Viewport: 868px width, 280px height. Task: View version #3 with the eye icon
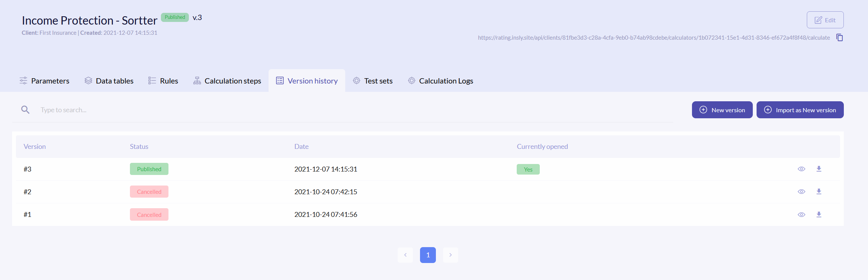[x=801, y=169]
